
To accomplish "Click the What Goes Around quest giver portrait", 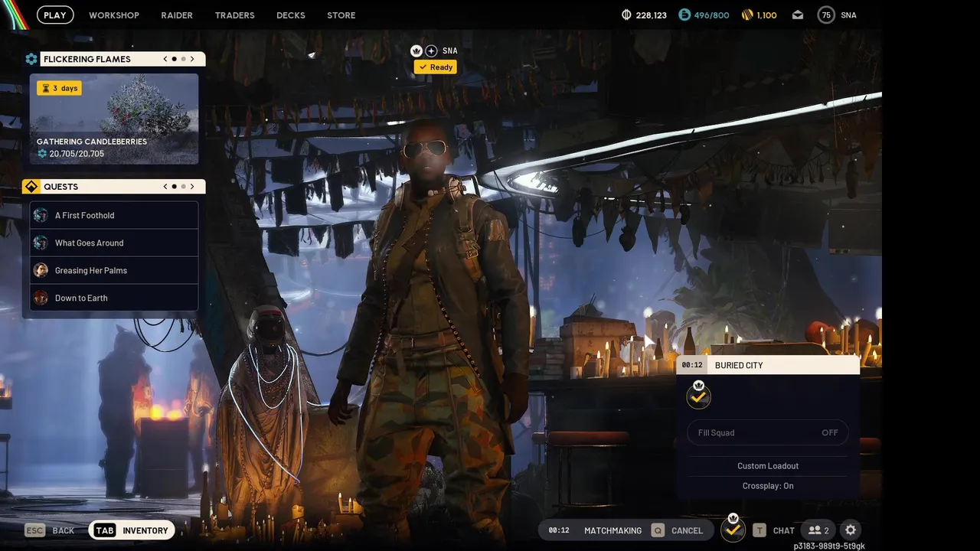I will coord(41,243).
